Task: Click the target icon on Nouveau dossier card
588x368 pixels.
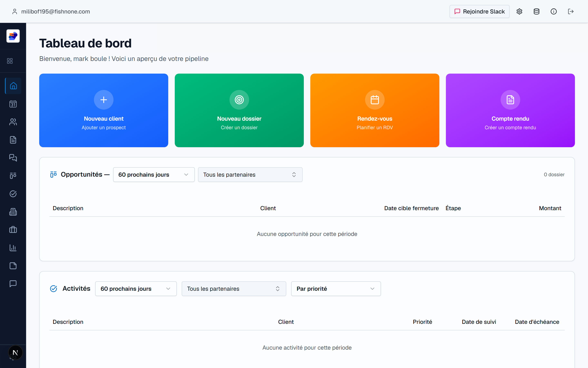Action: (x=239, y=100)
